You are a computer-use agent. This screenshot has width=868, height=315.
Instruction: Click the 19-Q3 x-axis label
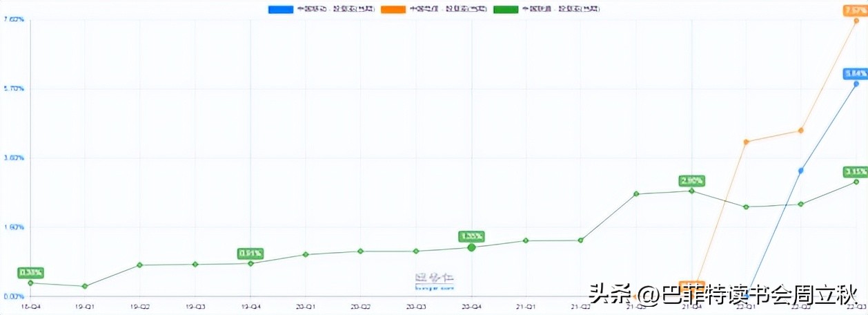coord(195,306)
